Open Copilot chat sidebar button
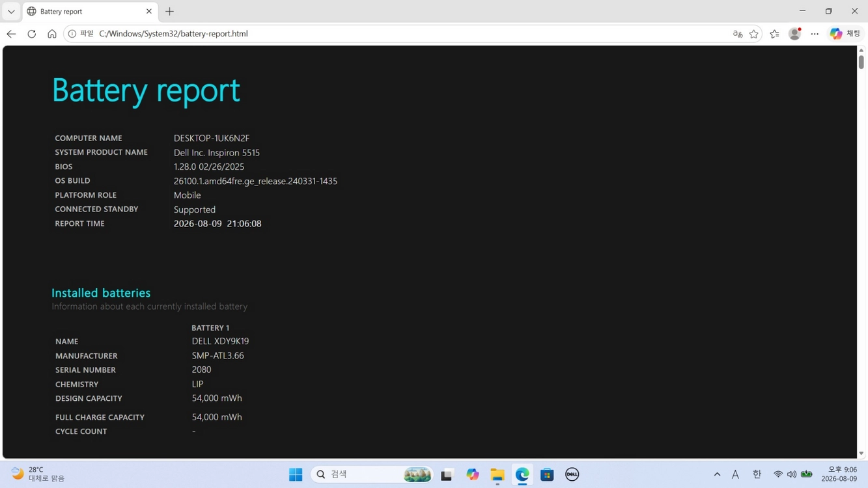868x488 pixels. [x=845, y=34]
